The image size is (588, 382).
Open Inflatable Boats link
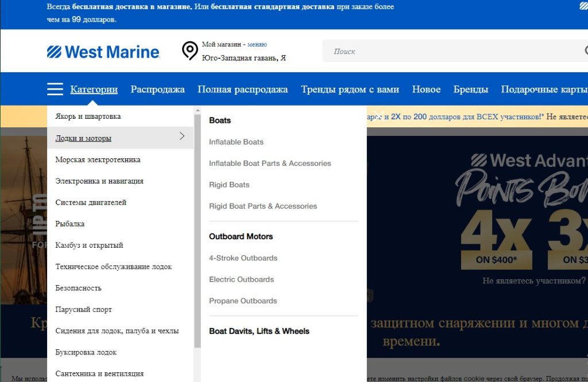coord(236,142)
